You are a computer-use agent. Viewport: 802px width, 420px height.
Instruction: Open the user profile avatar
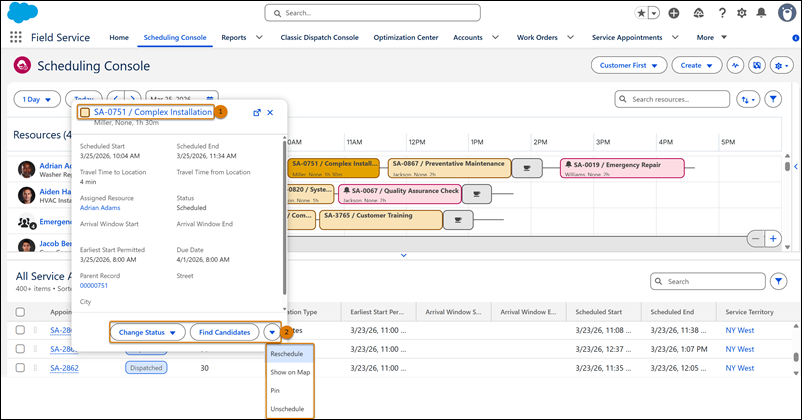(x=786, y=13)
